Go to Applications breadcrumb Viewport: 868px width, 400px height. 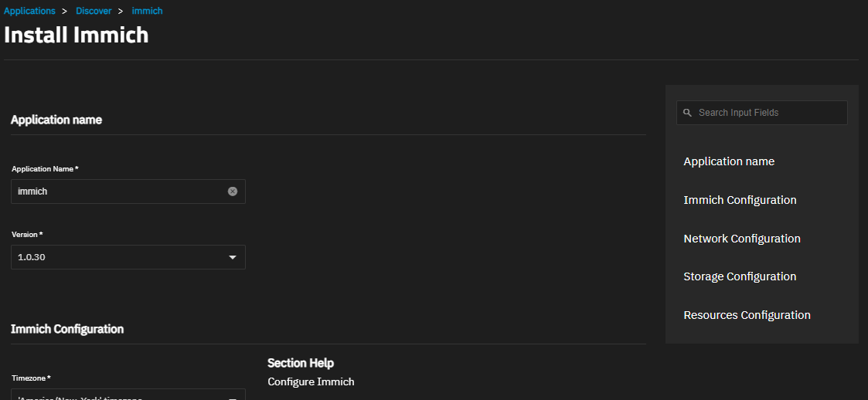[29, 11]
